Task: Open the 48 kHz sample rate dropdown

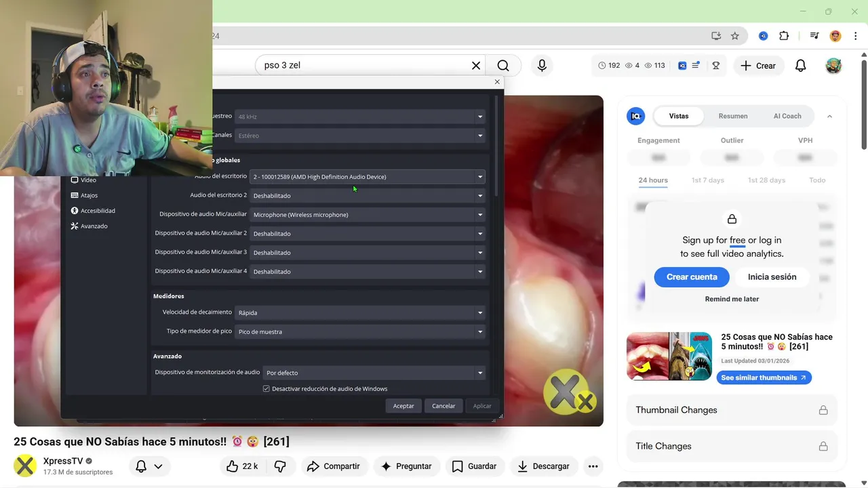Action: (360, 117)
